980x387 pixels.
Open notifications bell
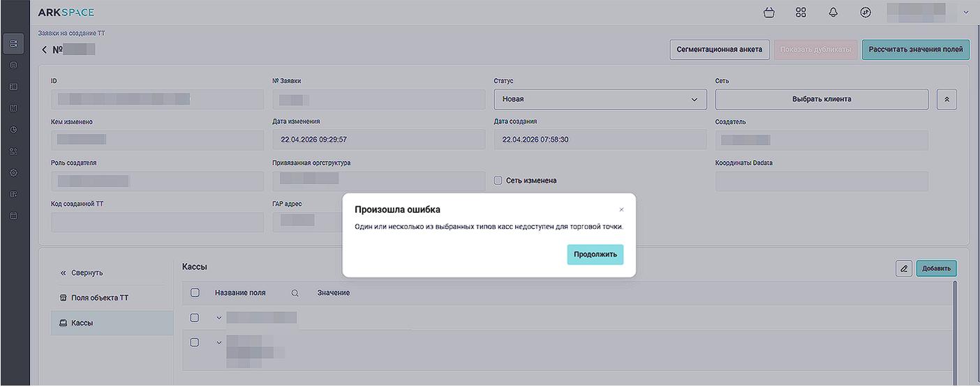pyautogui.click(x=833, y=13)
